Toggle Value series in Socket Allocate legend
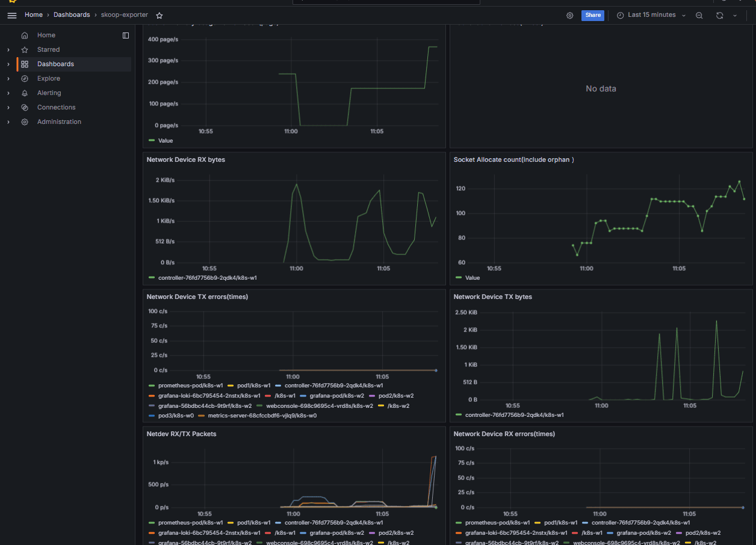The width and height of the screenshot is (756, 545). coord(472,278)
